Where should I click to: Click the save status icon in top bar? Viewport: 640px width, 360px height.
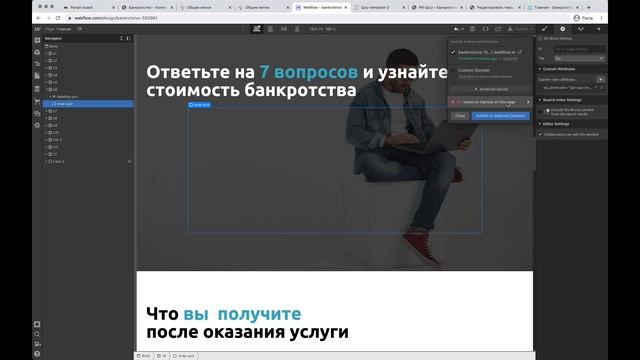472,29
